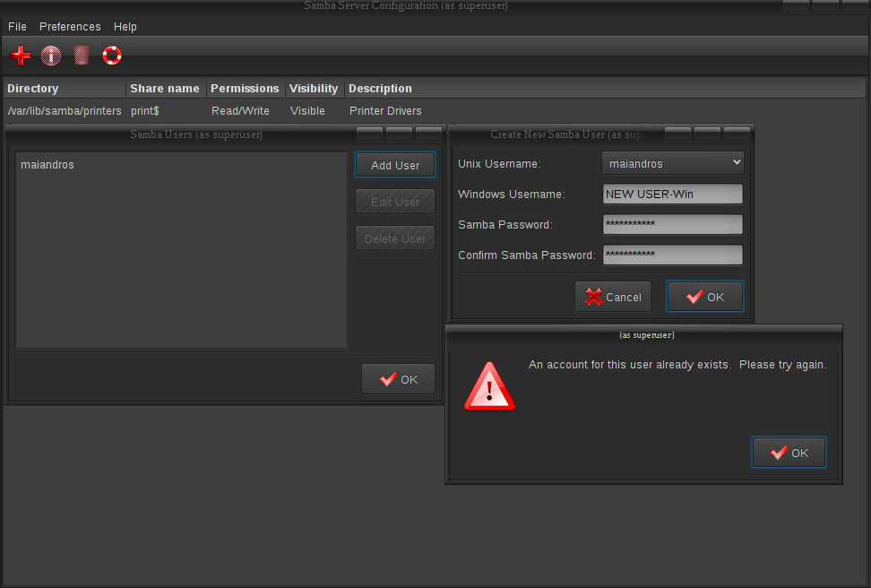Click the greyed Edit User button
Viewport: 871px width, 588px height.
coord(395,202)
